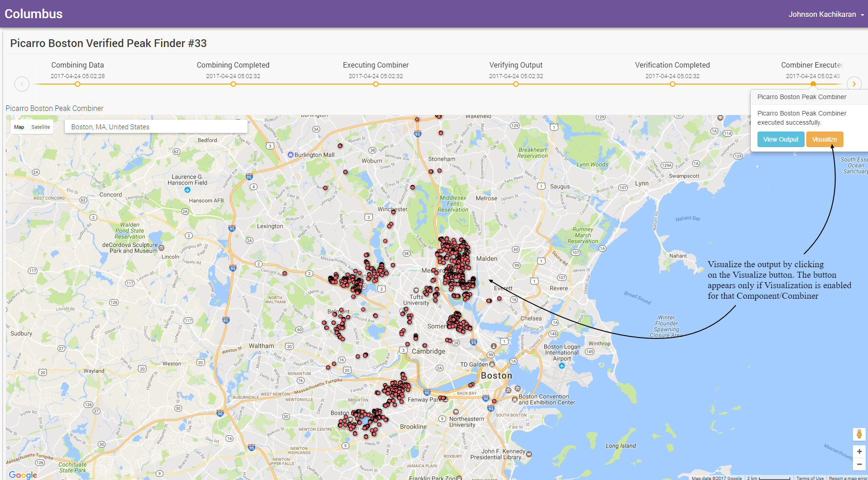Click Laurence G. Hanscom Field airport icon
Viewport: 868px width, 480px height.
pos(187,190)
